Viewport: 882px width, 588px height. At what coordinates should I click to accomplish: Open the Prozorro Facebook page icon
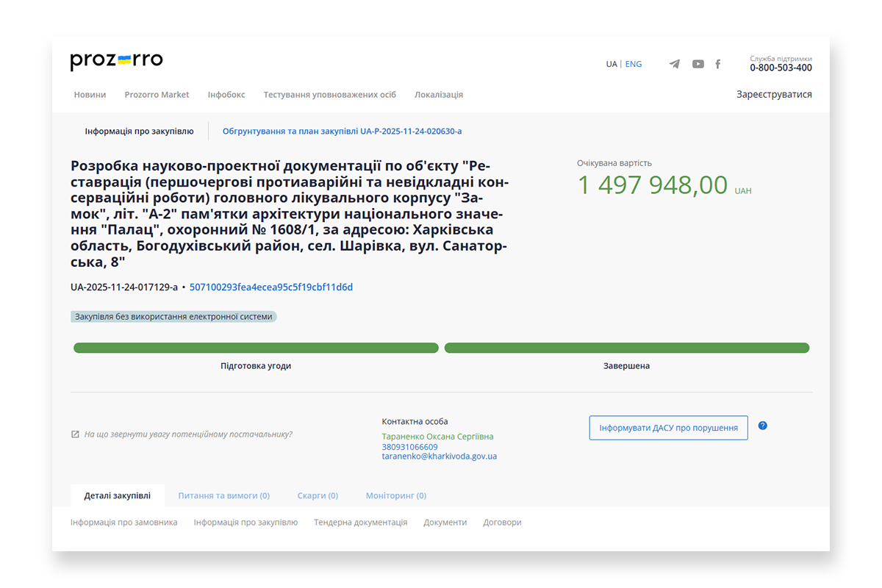click(718, 64)
